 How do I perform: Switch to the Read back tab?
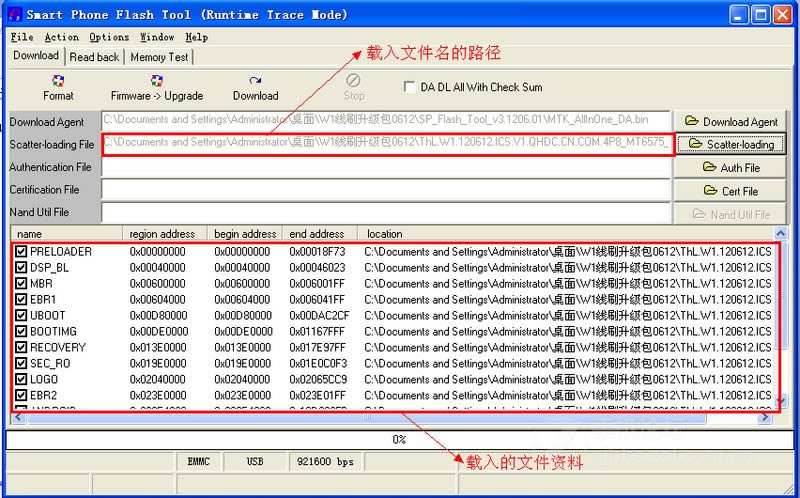[x=94, y=57]
